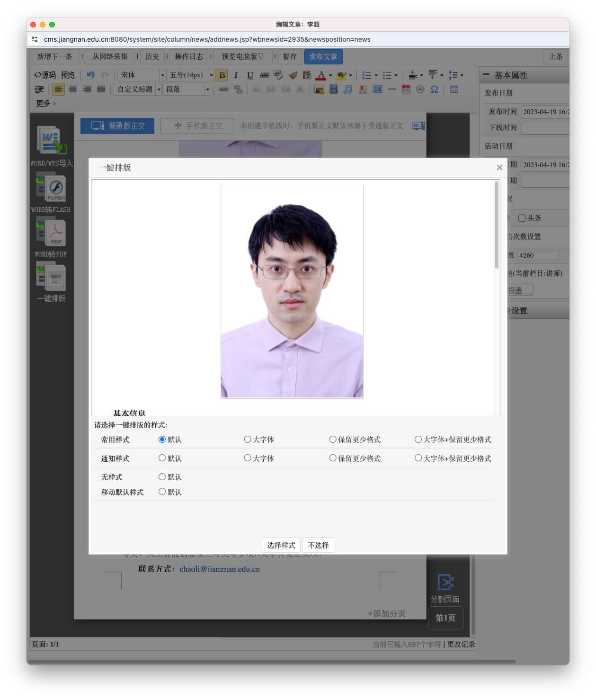The image size is (596, 700).
Task: Close the 一键排版 dialog with the X
Action: click(x=499, y=168)
